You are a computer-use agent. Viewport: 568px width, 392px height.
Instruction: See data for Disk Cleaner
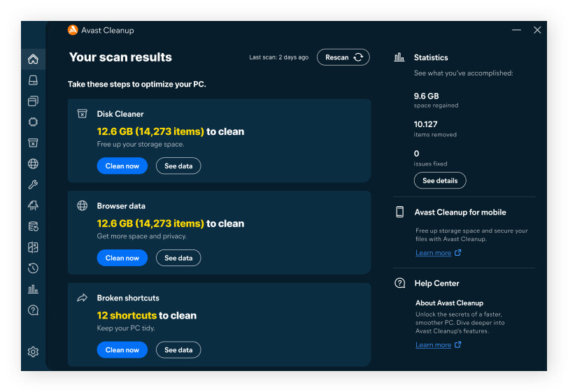pyautogui.click(x=178, y=166)
